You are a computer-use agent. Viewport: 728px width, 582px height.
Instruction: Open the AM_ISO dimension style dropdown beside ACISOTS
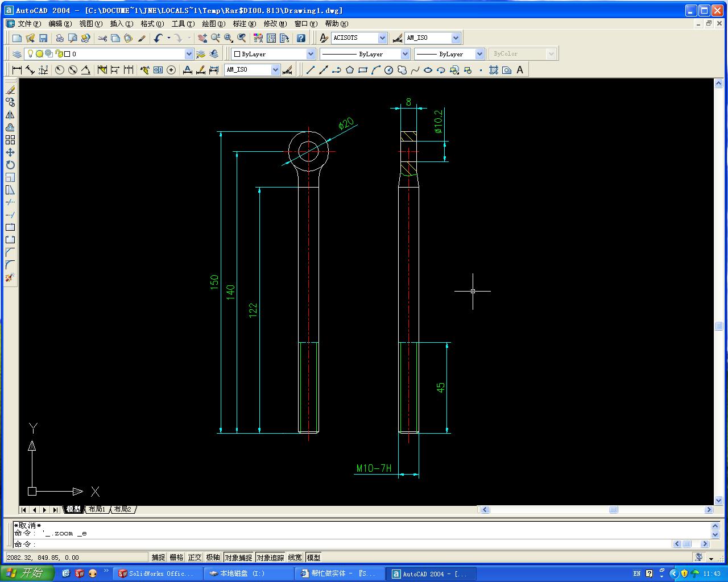(456, 38)
